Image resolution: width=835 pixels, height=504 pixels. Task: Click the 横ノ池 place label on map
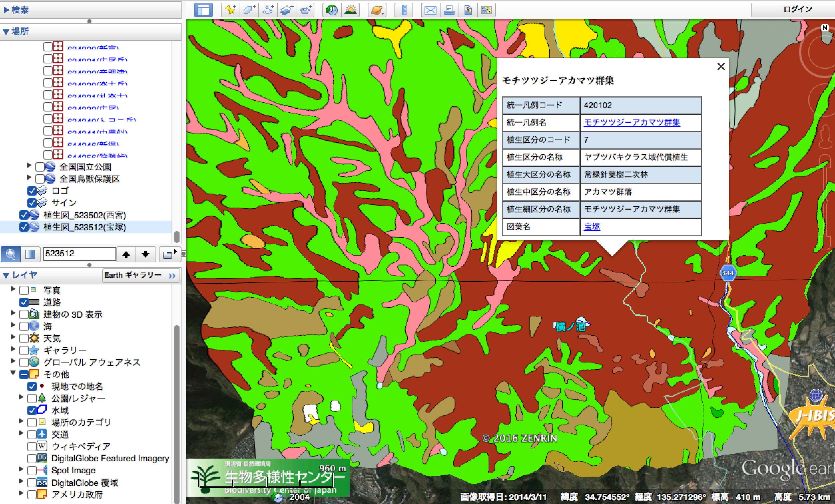[x=571, y=326]
